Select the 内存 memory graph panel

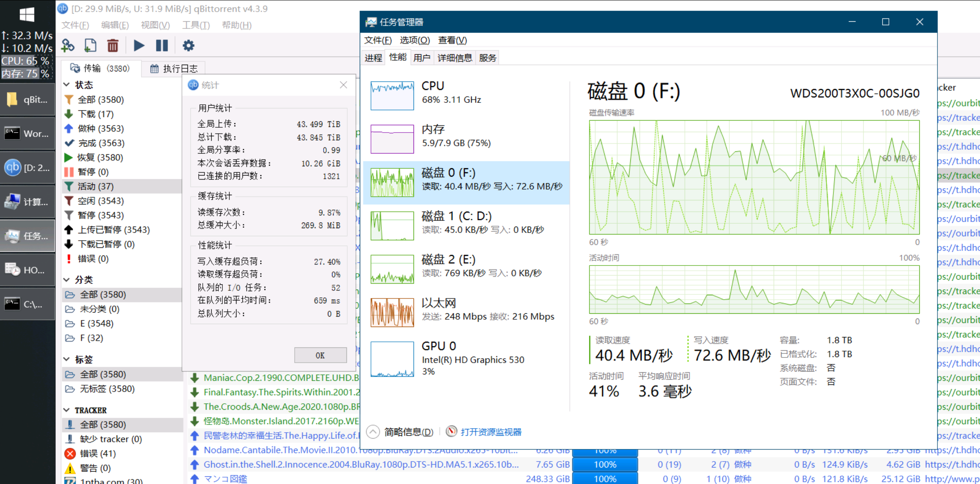(x=442, y=137)
